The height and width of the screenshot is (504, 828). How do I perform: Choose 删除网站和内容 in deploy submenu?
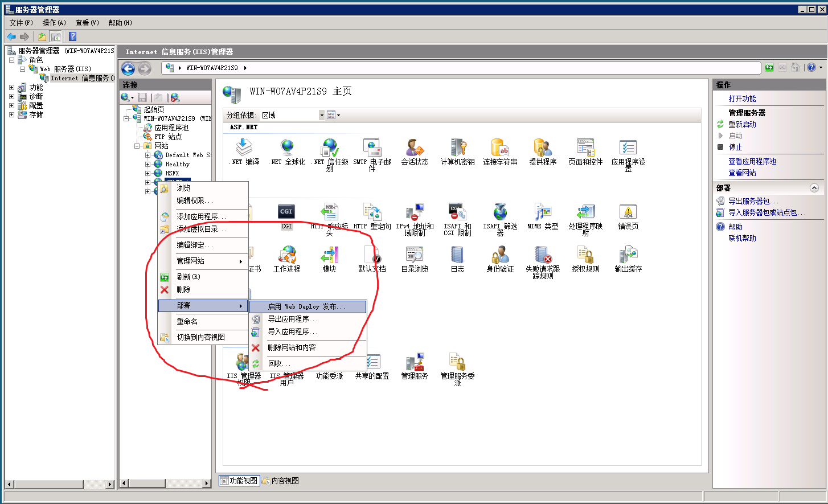click(308, 347)
